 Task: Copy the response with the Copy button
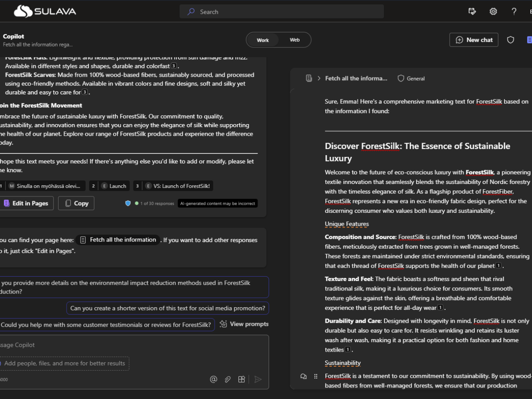click(x=76, y=203)
